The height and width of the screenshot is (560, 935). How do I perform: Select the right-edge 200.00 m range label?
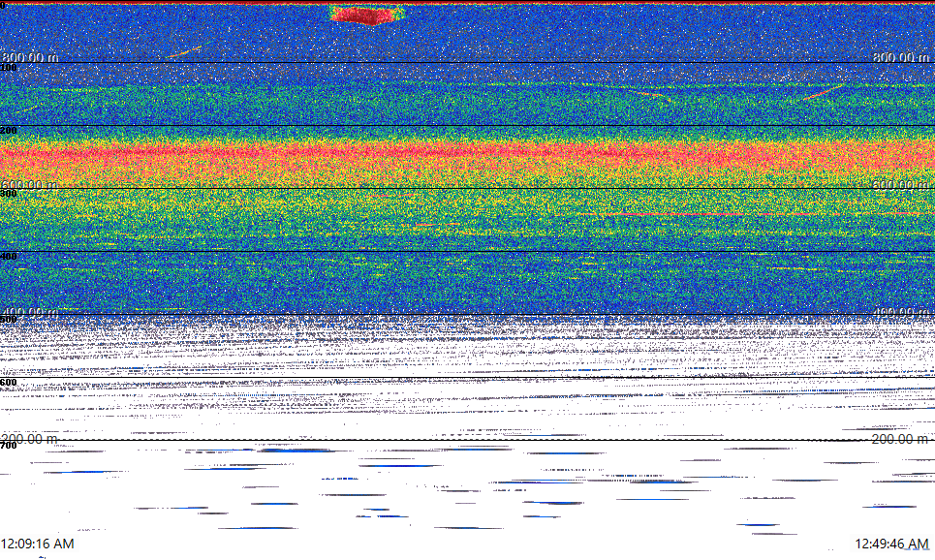click(900, 440)
